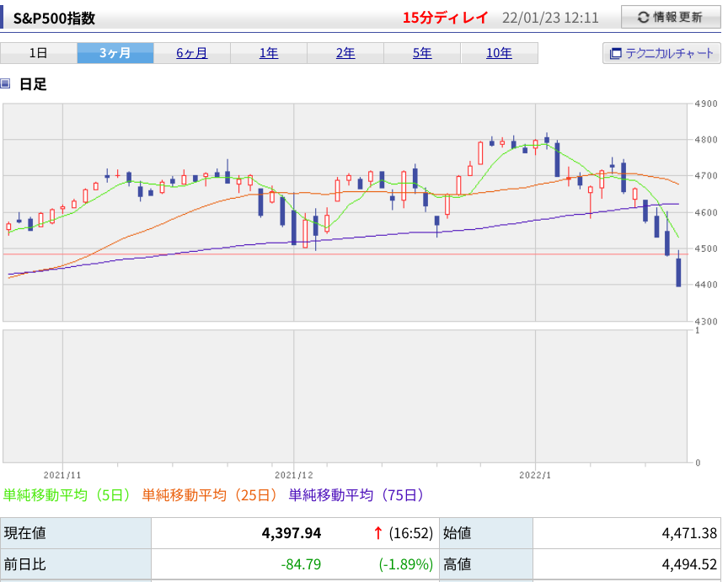Click the 4600 price axis label
Image resolution: width=728 pixels, height=582 pixels.
tap(706, 212)
